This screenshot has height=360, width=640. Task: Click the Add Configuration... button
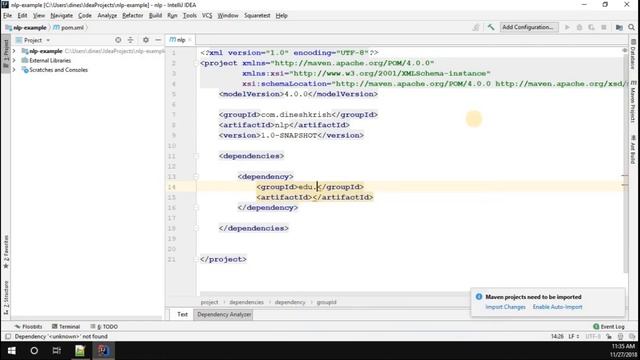point(529,27)
